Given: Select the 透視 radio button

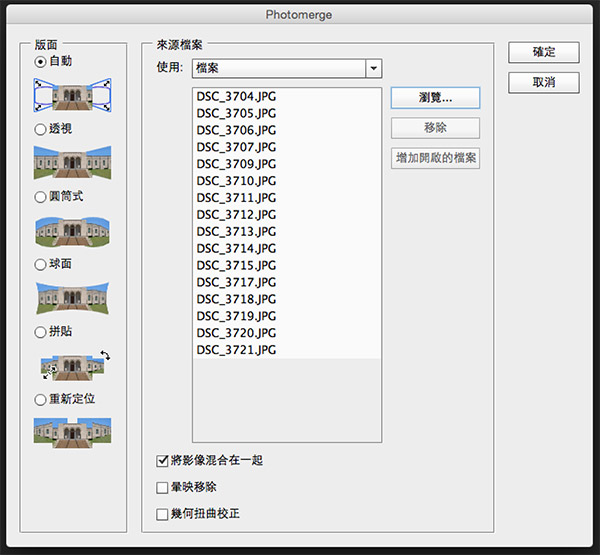Looking at the screenshot, I should click(x=40, y=129).
